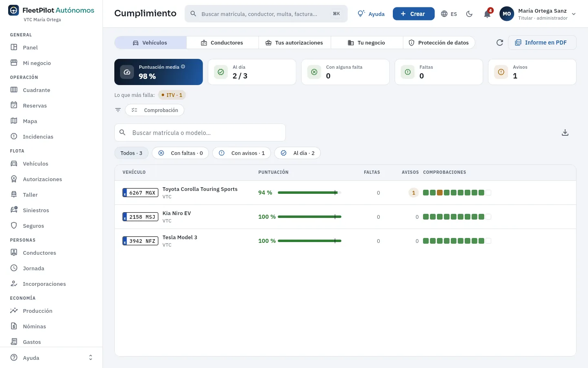Click the Crear button
The height and width of the screenshot is (368, 588).
click(x=414, y=14)
